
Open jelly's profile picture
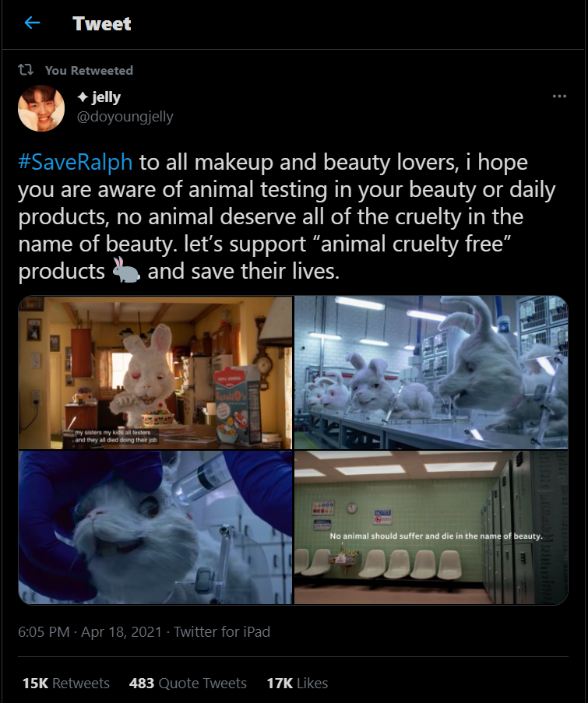click(x=41, y=108)
